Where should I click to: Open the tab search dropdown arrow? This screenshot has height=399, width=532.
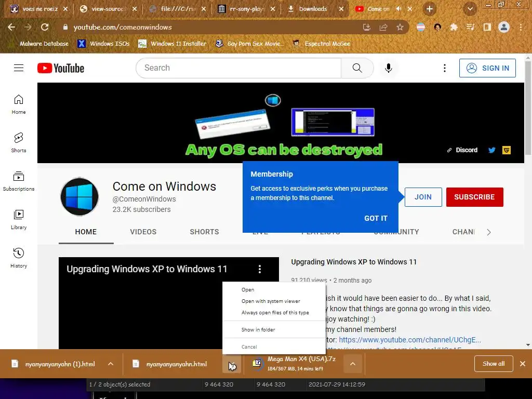click(x=470, y=9)
